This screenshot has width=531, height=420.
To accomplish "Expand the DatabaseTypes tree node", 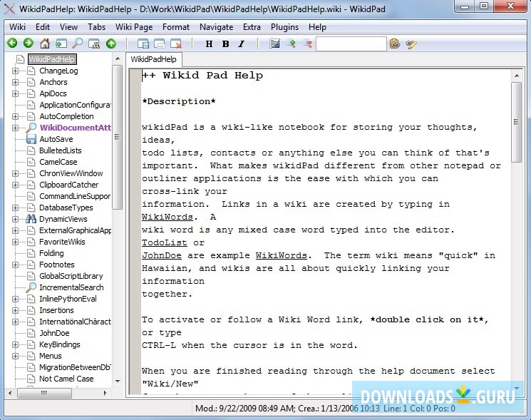I will tap(15, 208).
